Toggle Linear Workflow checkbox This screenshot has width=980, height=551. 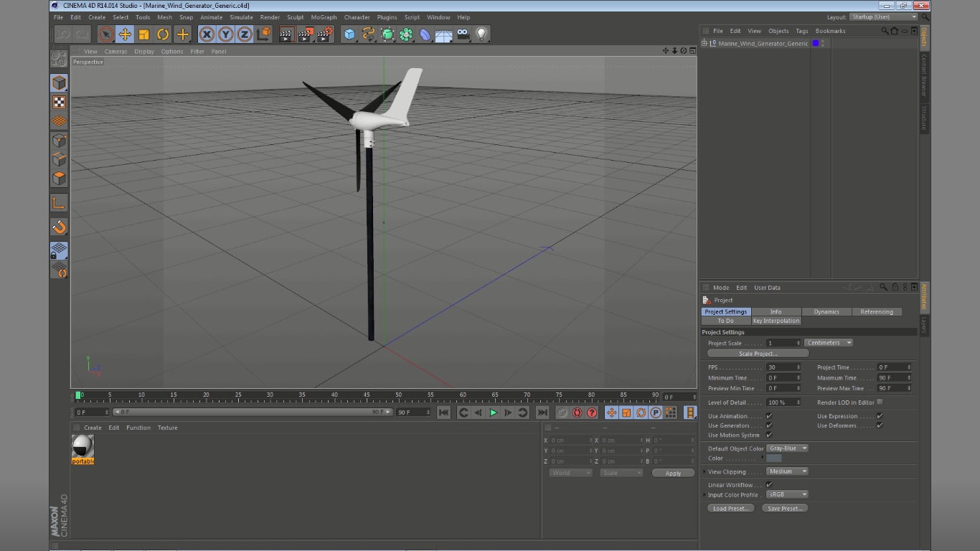pyautogui.click(x=769, y=485)
